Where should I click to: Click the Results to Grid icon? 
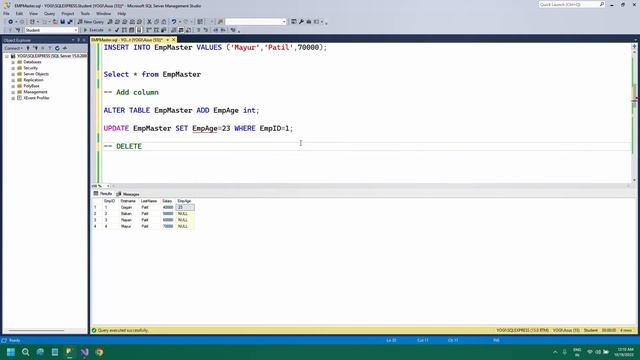[x=181, y=30]
